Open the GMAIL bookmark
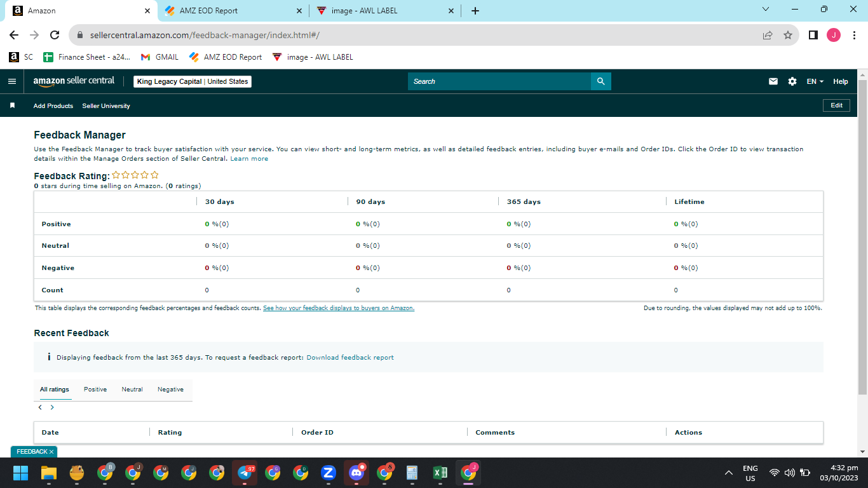The image size is (868, 488). click(159, 57)
